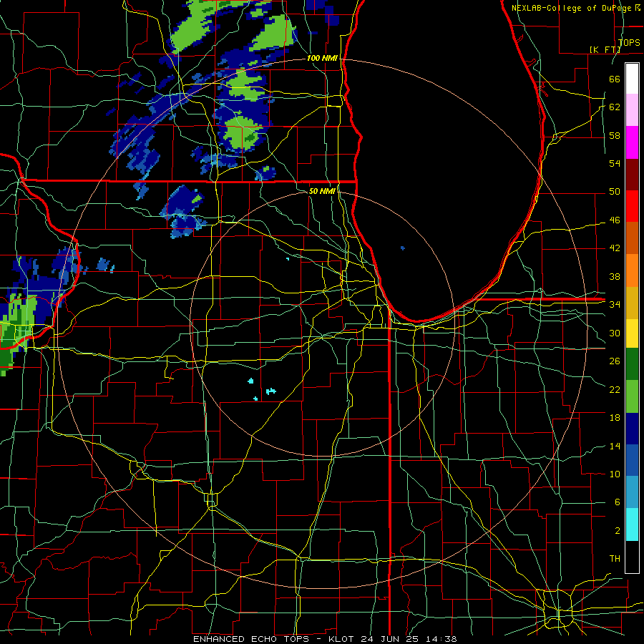Click the '46' legend value
644x644 pixels.
(x=615, y=220)
